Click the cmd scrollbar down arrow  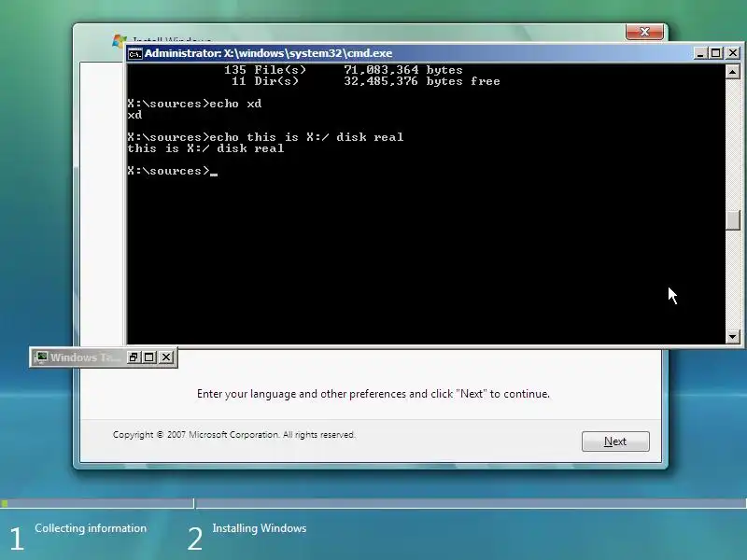pos(732,336)
